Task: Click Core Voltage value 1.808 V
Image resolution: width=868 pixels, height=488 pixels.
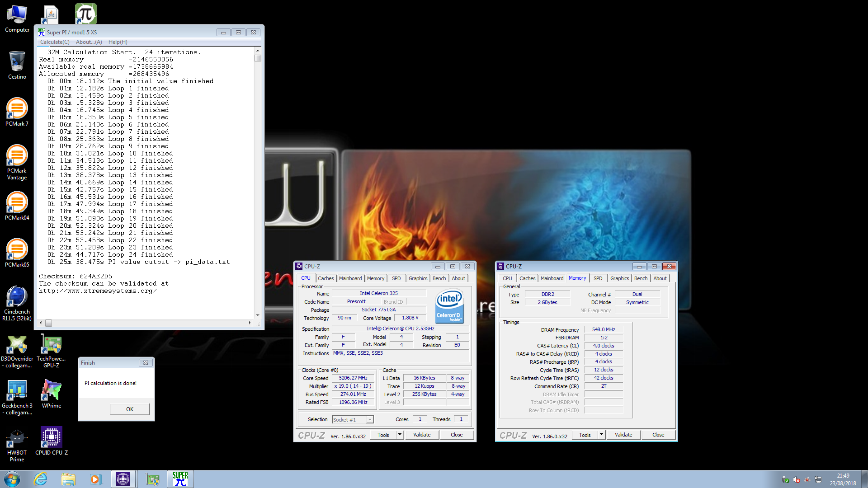Action: point(410,318)
